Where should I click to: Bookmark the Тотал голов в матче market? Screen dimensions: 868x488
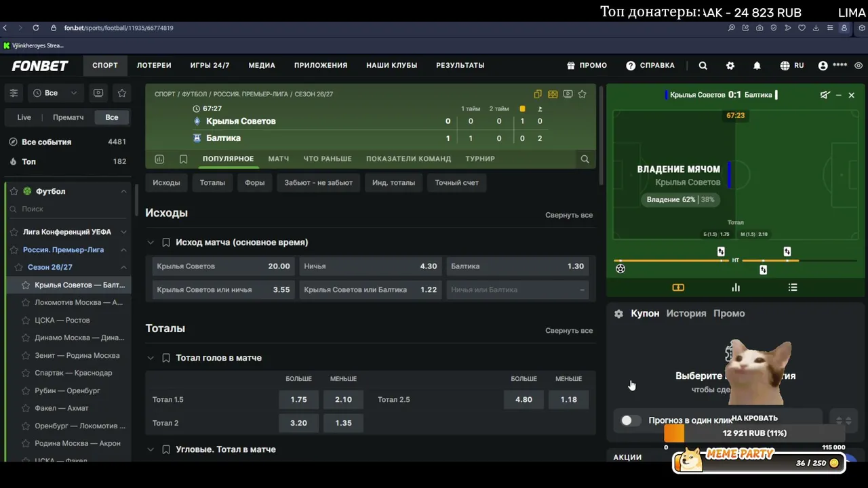pos(166,358)
